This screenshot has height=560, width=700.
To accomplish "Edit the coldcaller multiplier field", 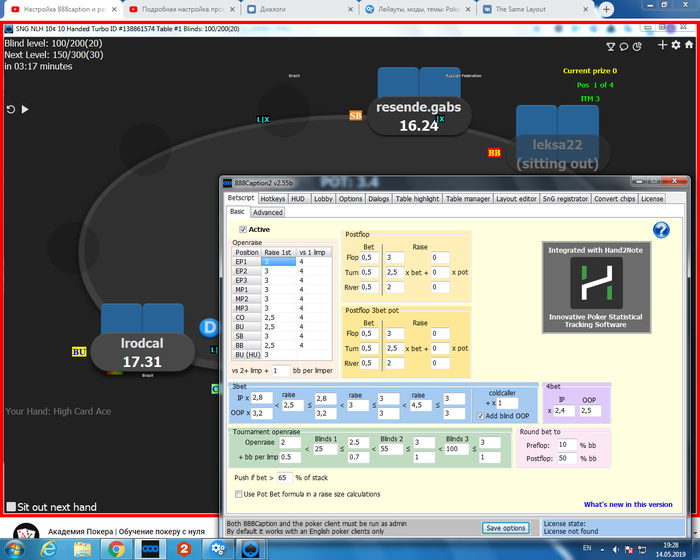I will click(x=507, y=403).
